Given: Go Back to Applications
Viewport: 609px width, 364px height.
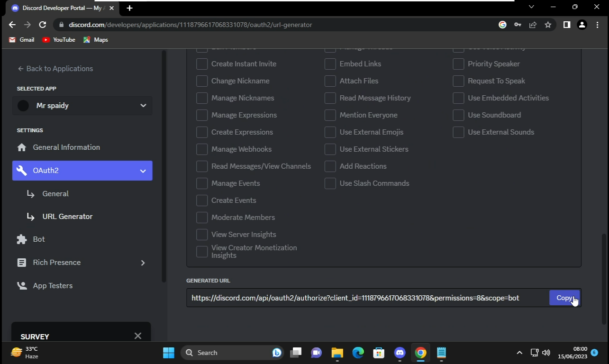Looking at the screenshot, I should tap(55, 69).
